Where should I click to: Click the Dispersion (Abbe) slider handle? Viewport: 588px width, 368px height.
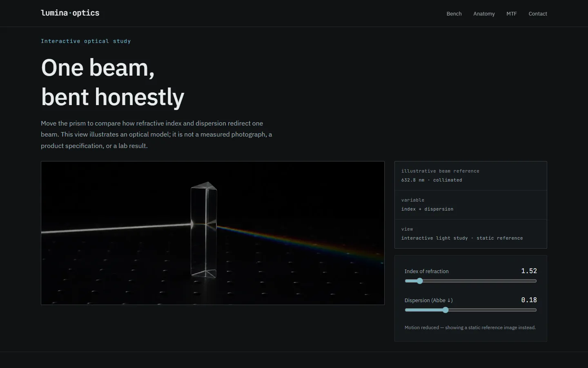click(x=445, y=310)
